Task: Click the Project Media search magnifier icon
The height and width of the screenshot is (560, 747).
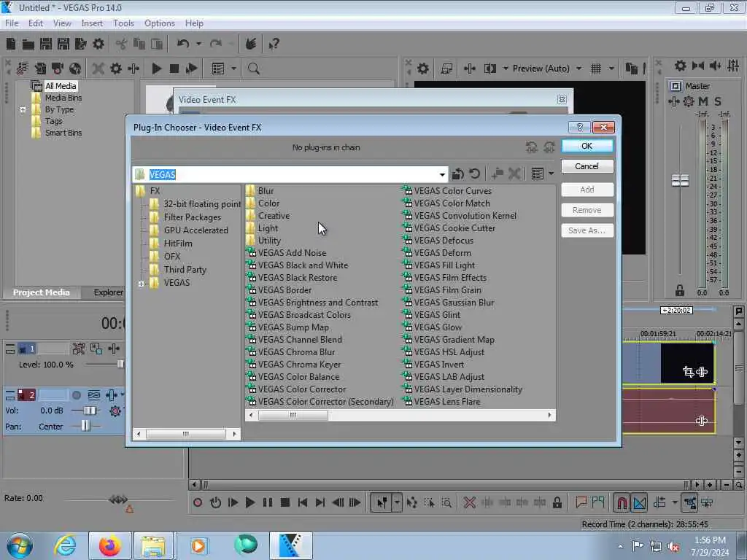Action: 253,69
